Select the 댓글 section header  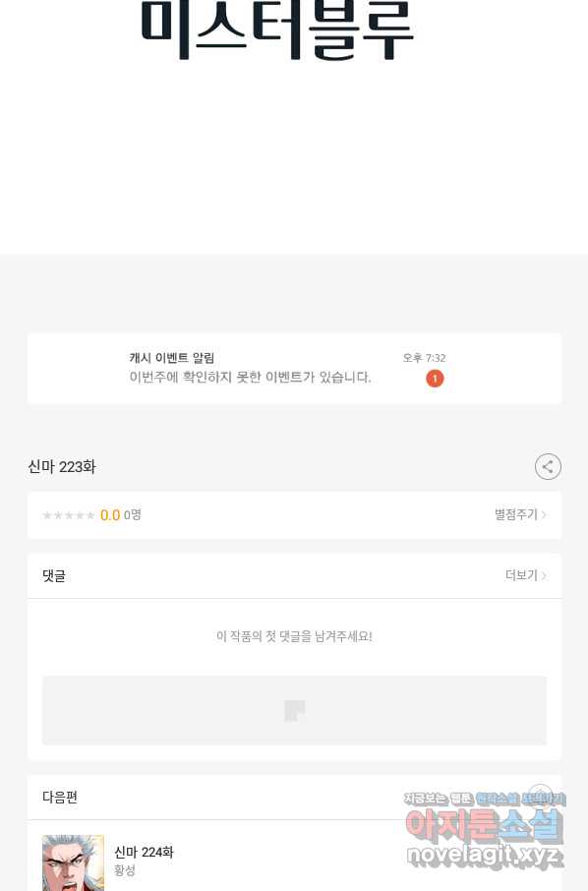click(54, 575)
